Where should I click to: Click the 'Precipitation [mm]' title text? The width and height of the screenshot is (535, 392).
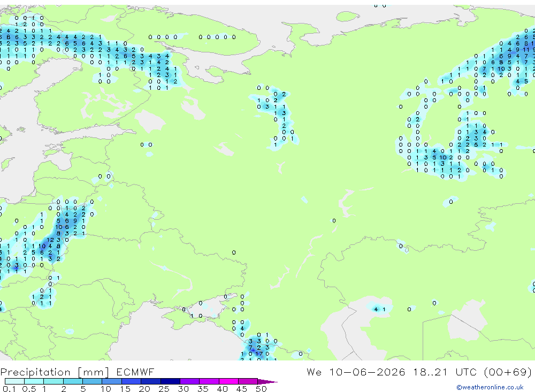point(55,372)
